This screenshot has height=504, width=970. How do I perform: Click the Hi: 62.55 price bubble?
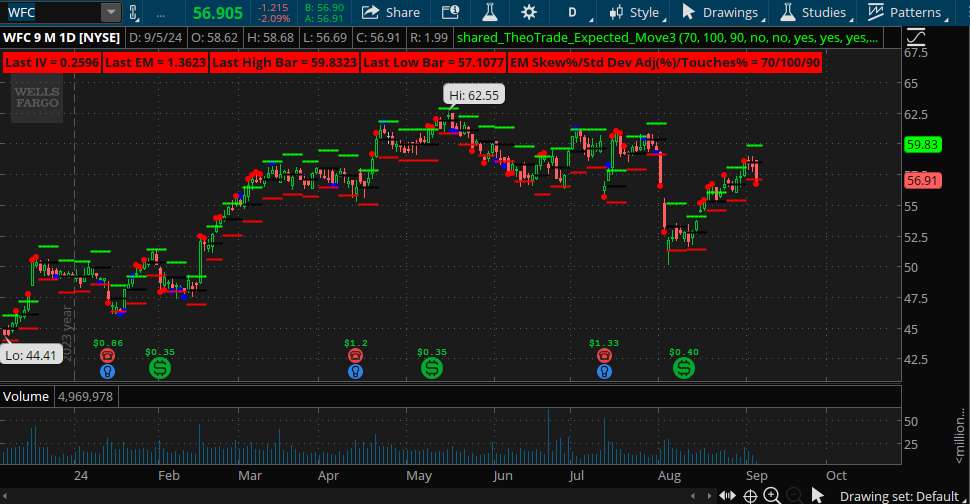click(474, 95)
